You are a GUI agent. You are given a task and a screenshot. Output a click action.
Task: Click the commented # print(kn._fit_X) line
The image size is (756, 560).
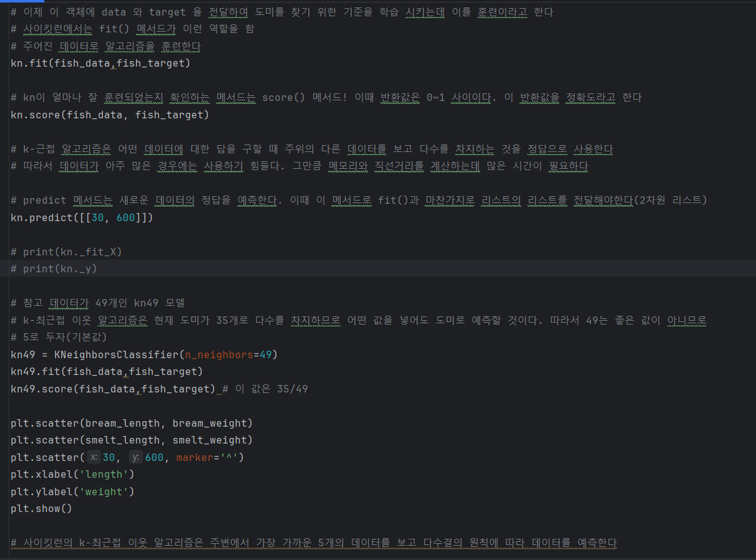tap(66, 252)
